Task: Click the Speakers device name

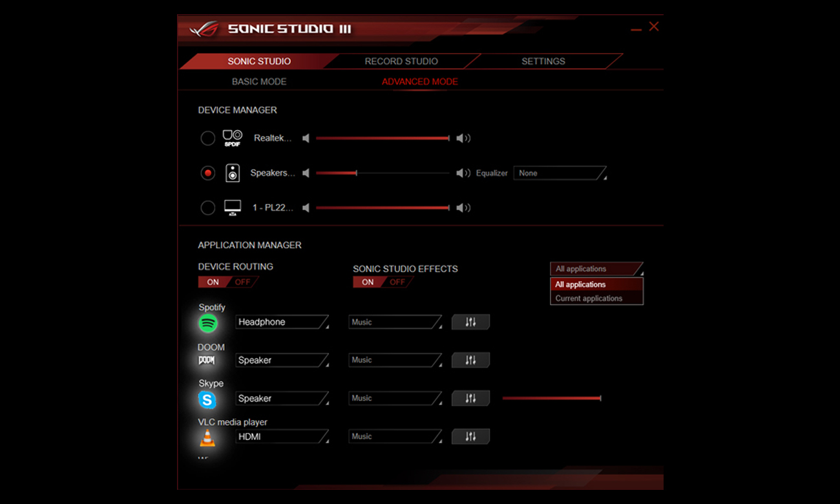Action: coord(273,173)
